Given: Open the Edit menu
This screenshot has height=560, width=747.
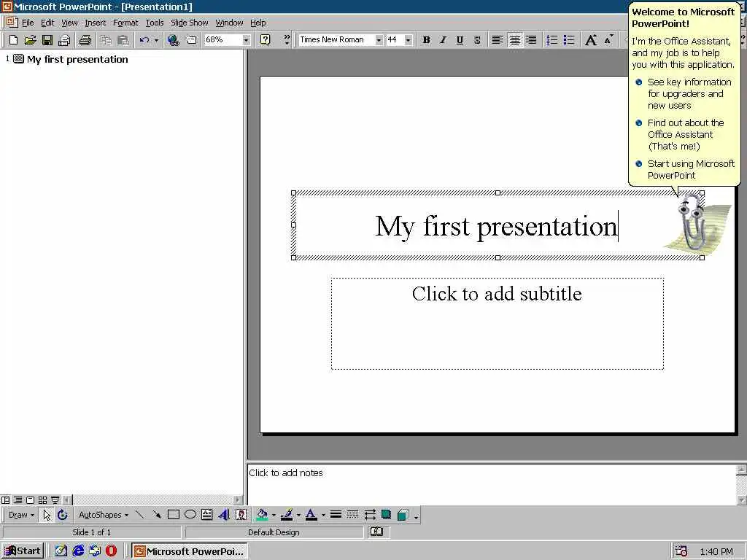Looking at the screenshot, I should click(x=47, y=23).
